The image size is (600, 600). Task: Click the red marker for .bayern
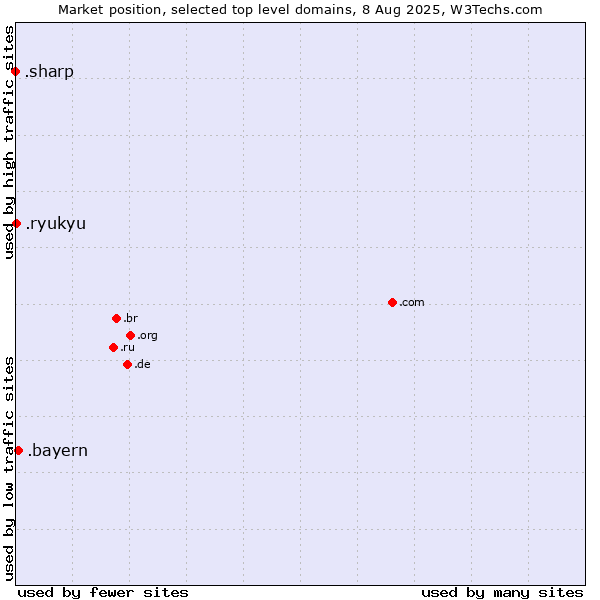pos(19,450)
